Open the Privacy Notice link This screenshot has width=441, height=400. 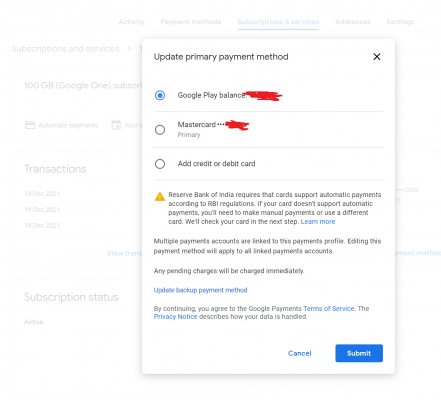[x=175, y=317]
